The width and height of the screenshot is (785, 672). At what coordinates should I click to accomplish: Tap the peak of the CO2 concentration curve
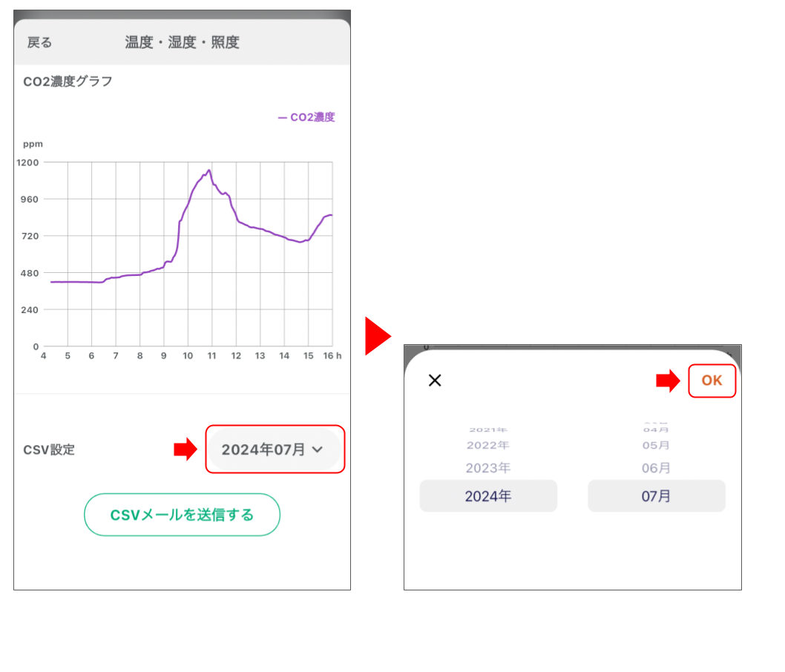tap(208, 171)
